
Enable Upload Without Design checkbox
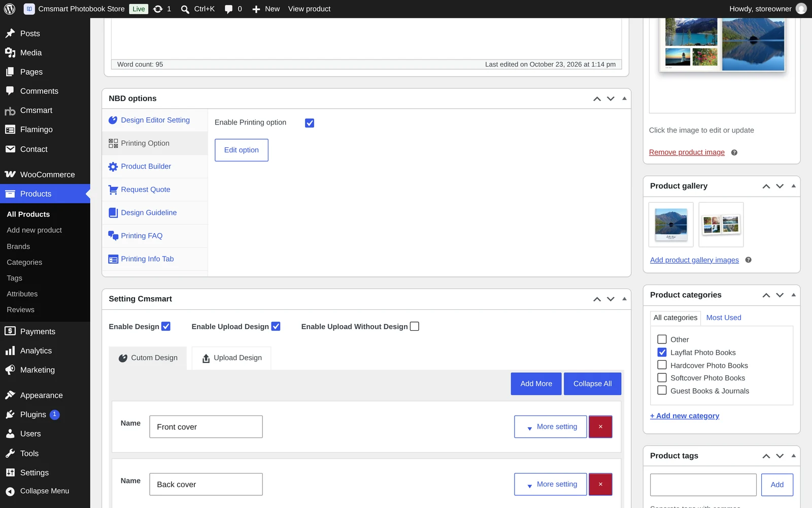pyautogui.click(x=415, y=327)
